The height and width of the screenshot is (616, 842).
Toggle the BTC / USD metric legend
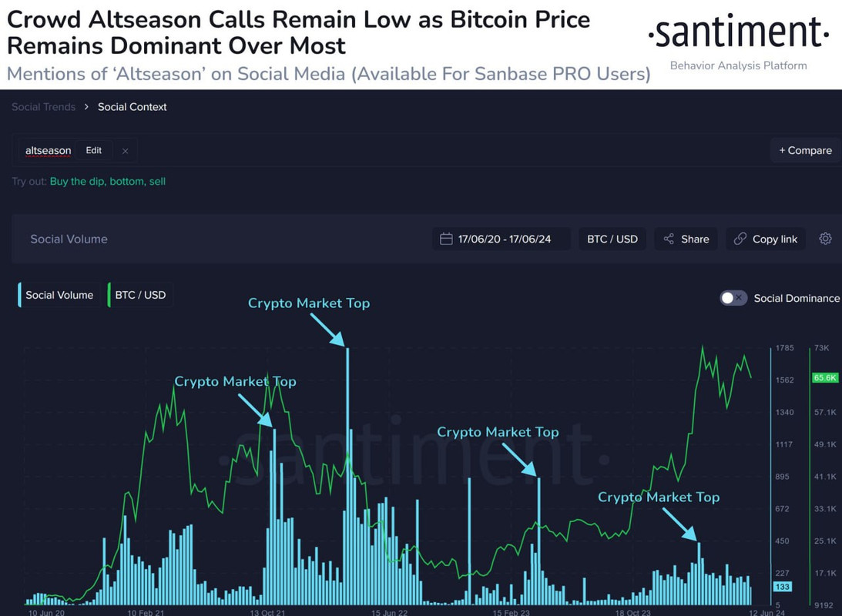pyautogui.click(x=140, y=295)
